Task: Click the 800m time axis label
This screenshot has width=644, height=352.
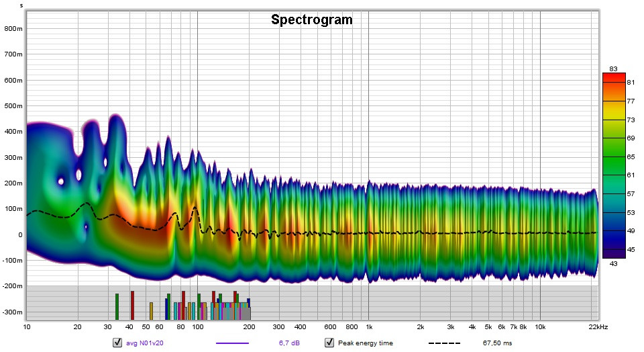Action: pyautogui.click(x=13, y=29)
